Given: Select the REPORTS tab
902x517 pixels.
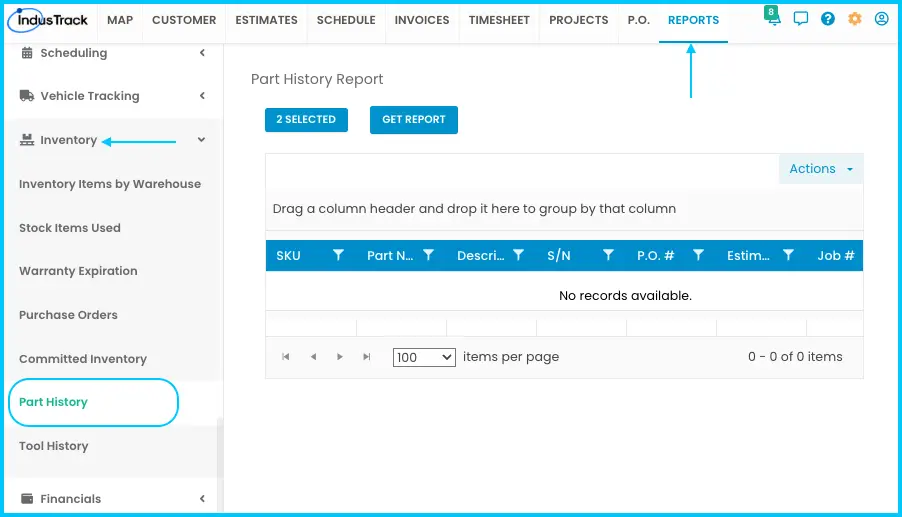Looking at the screenshot, I should [693, 20].
